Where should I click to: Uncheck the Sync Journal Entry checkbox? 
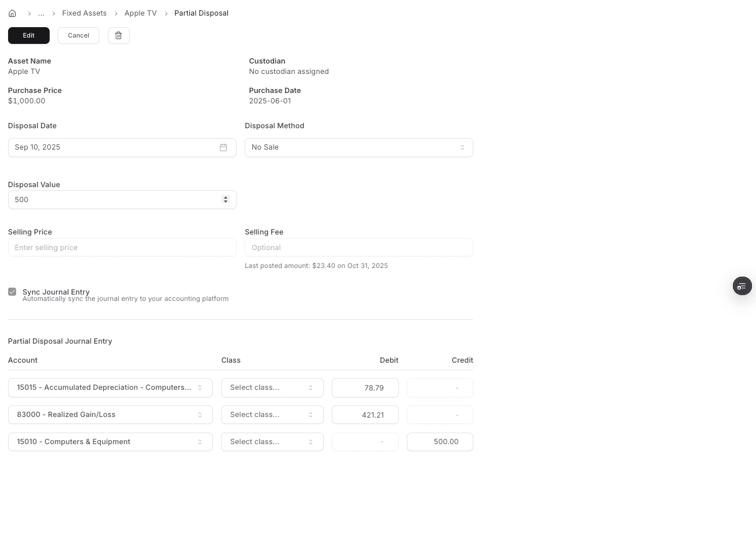tap(12, 292)
